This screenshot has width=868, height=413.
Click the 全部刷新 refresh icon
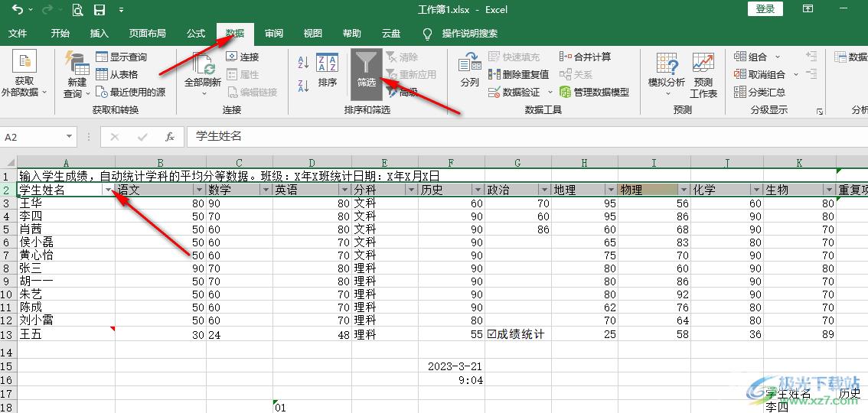(203, 63)
